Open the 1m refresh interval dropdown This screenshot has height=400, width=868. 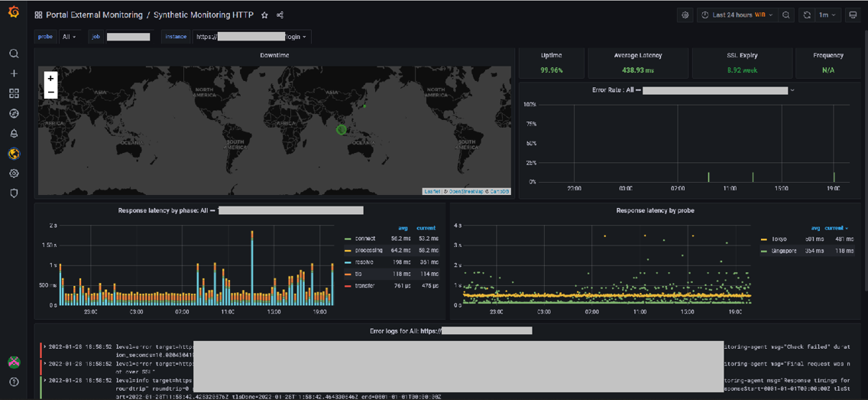[x=828, y=15]
